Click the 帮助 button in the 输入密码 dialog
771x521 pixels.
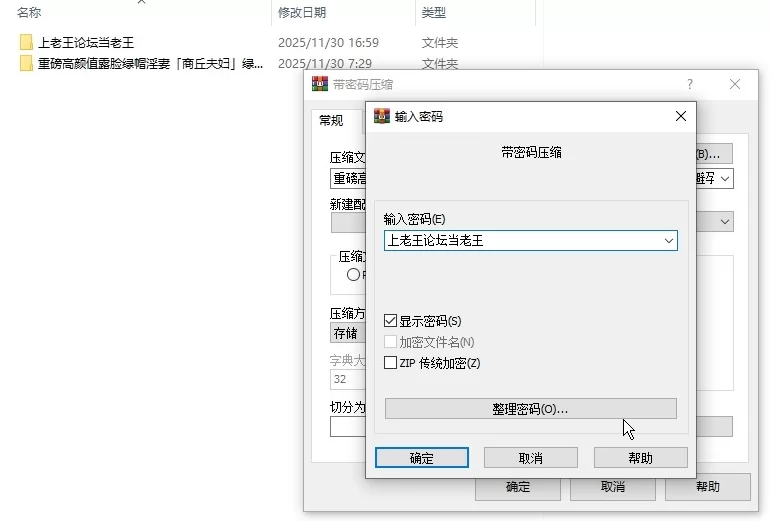[640, 458]
